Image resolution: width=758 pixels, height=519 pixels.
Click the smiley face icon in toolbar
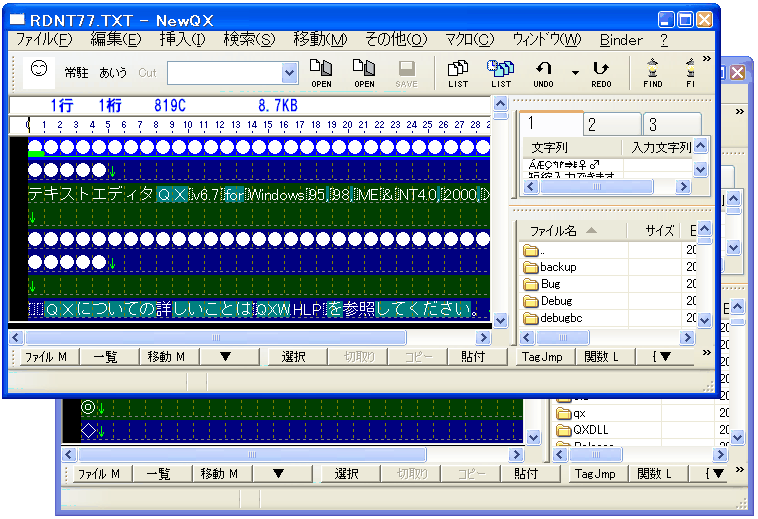click(x=39, y=70)
